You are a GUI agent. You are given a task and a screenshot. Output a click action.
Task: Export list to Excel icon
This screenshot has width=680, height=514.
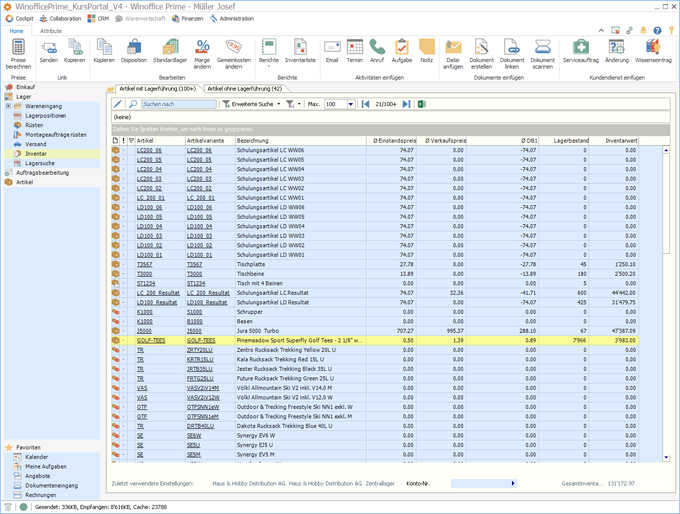click(422, 104)
